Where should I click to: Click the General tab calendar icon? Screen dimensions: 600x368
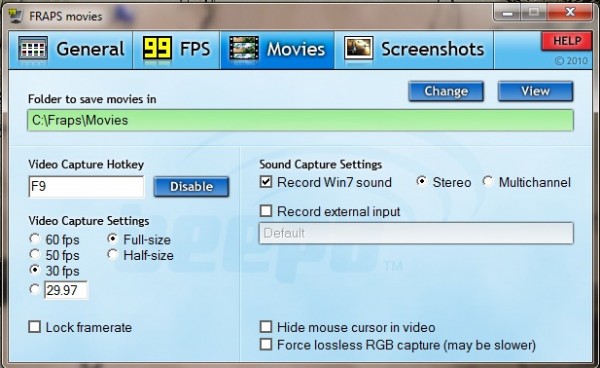pyautogui.click(x=33, y=49)
